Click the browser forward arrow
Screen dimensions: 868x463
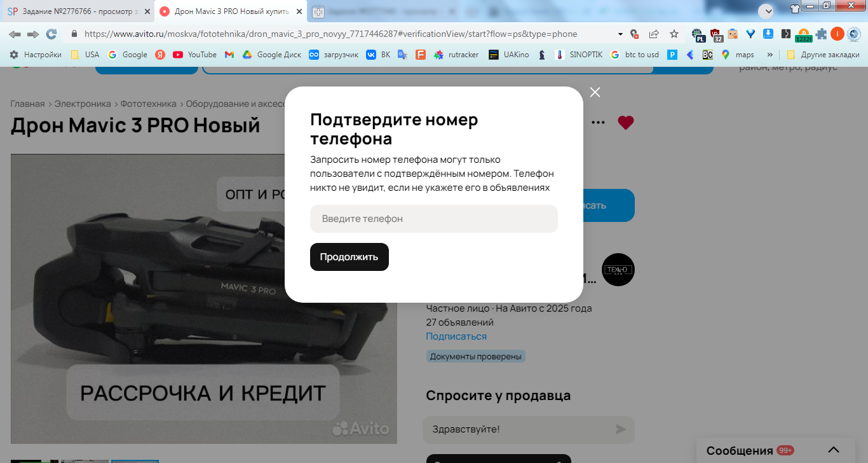[x=33, y=34]
